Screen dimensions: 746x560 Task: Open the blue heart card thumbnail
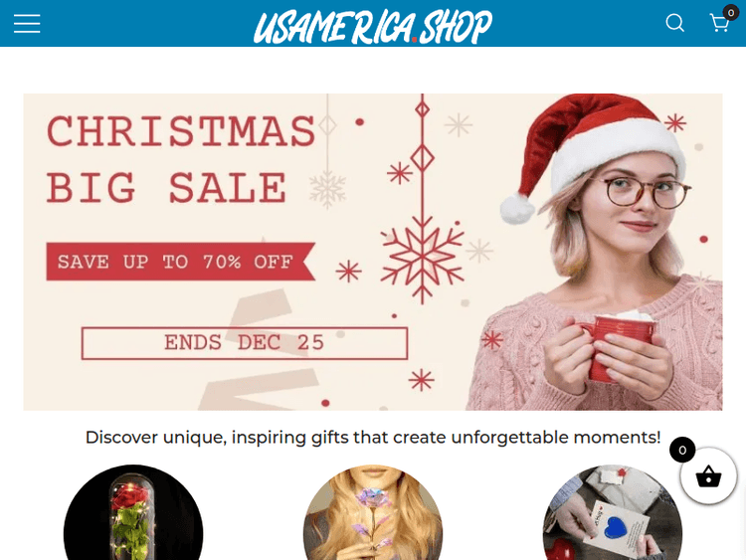point(613,512)
